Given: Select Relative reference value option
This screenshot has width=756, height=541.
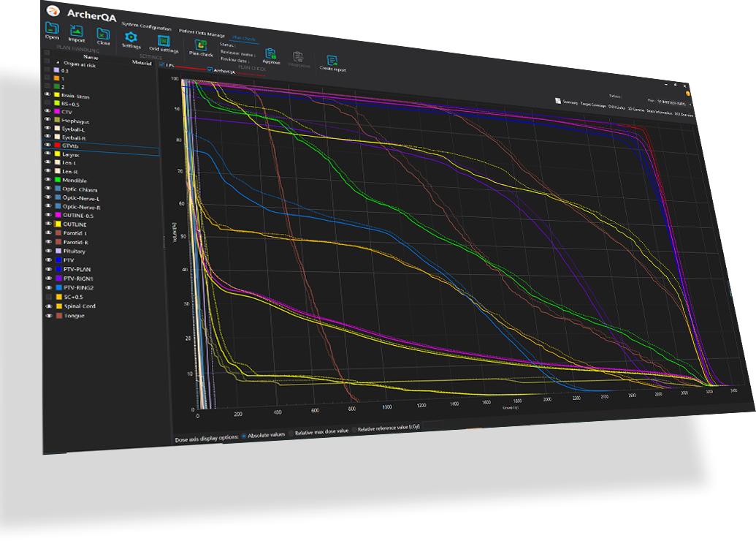Looking at the screenshot, I should pyautogui.click(x=354, y=430).
